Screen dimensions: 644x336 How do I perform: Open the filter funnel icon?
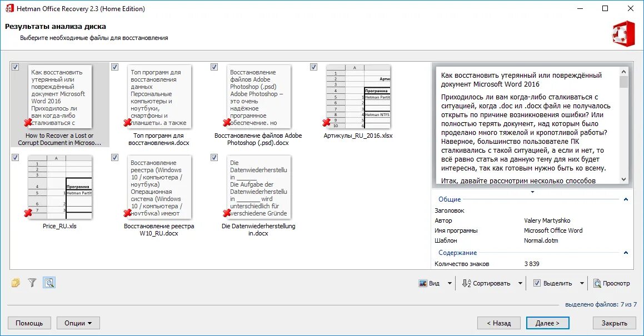tap(32, 283)
